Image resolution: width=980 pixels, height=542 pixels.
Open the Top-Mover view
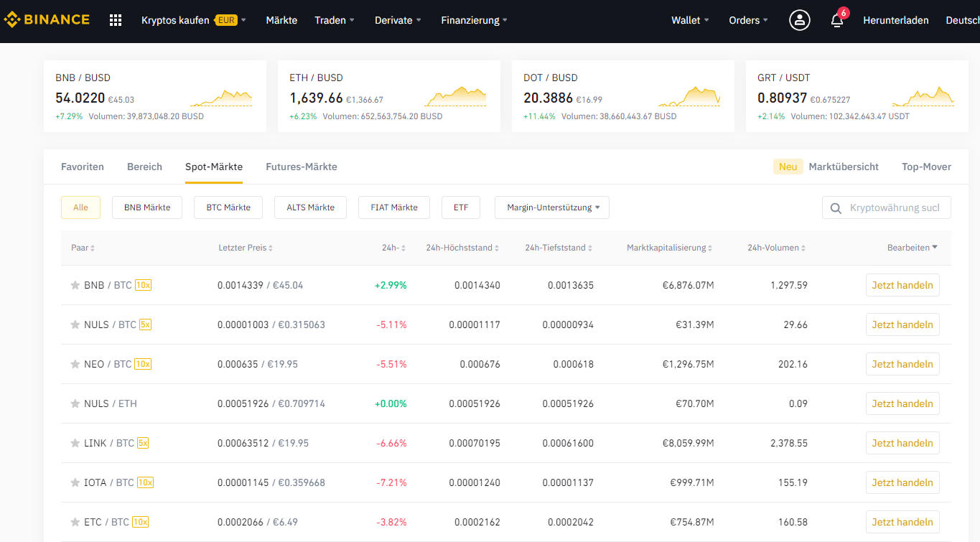pos(926,167)
